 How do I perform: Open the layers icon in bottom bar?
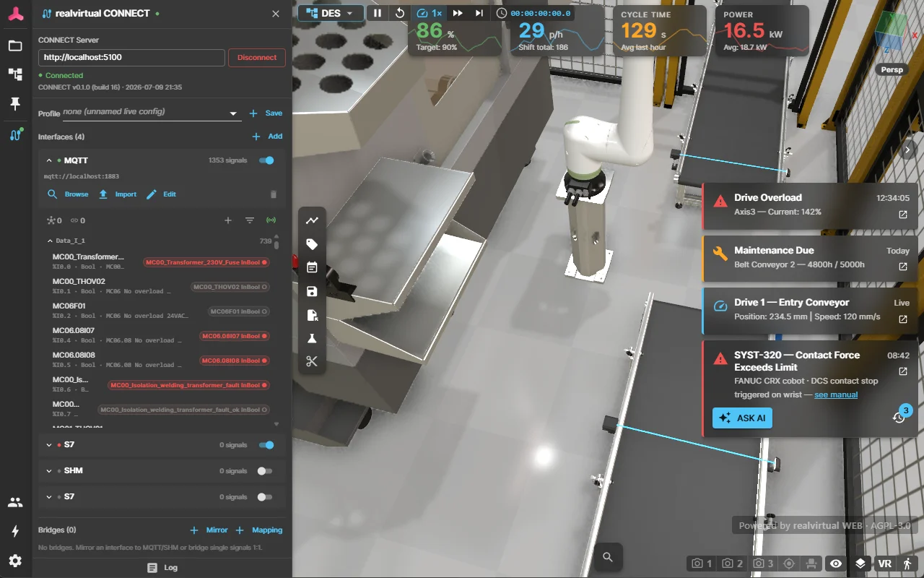860,564
